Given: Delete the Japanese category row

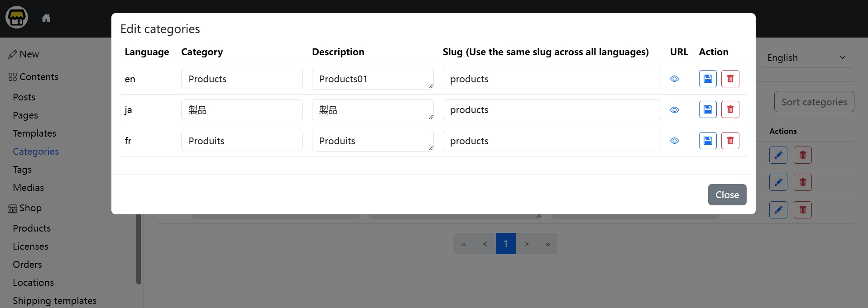Looking at the screenshot, I should [730, 109].
